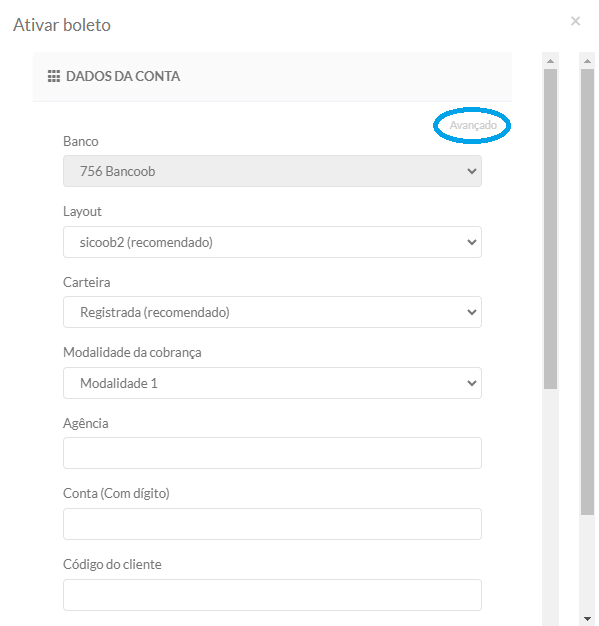Click the grid icon beside DADOS DA CONTA
This screenshot has width=599, height=626.
[54, 76]
